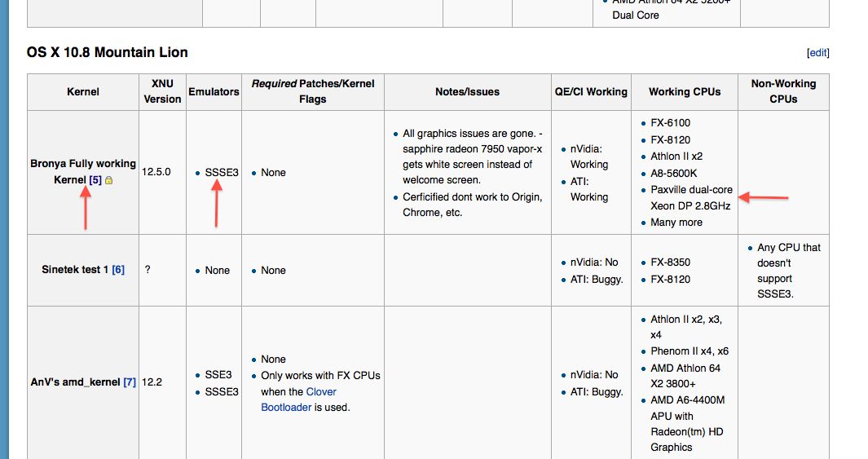This screenshot has height=459, width=868.
Task: Click the Non-Working CPUs column header
Action: (x=783, y=91)
